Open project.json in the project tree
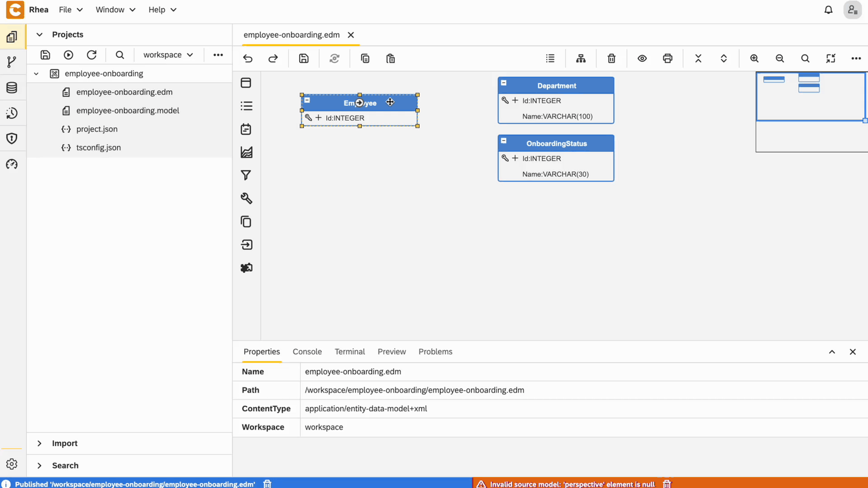 click(97, 129)
